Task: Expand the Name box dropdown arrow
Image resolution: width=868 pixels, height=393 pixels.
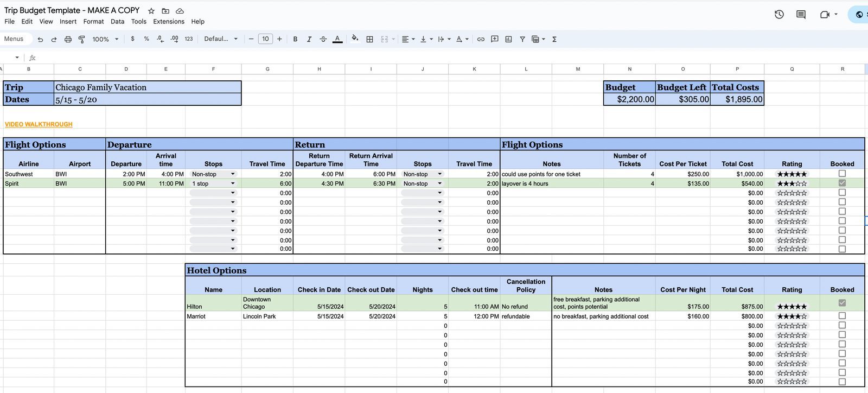Action: tap(17, 58)
